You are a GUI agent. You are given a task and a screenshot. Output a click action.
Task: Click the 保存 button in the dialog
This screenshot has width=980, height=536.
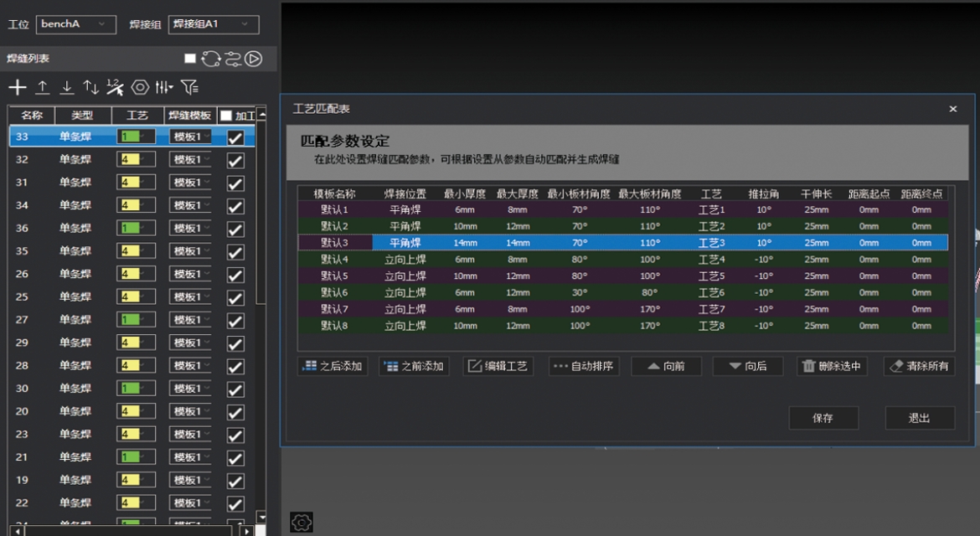tap(823, 418)
